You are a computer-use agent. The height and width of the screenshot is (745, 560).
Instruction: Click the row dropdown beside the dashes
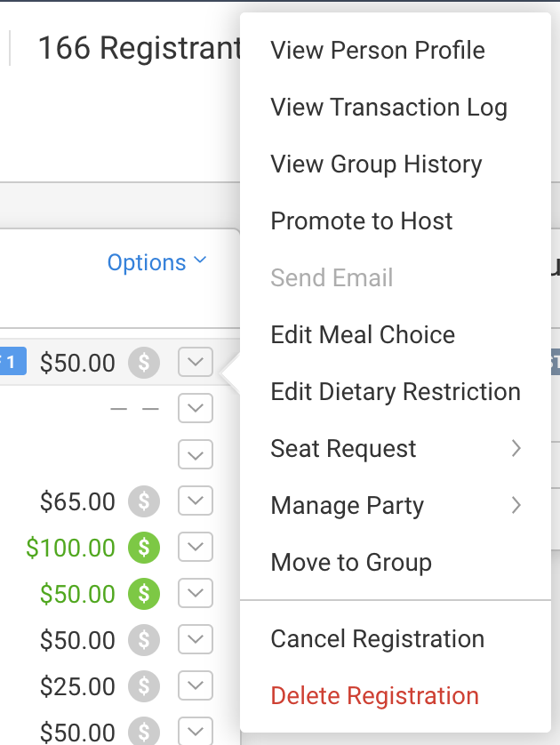[196, 409]
